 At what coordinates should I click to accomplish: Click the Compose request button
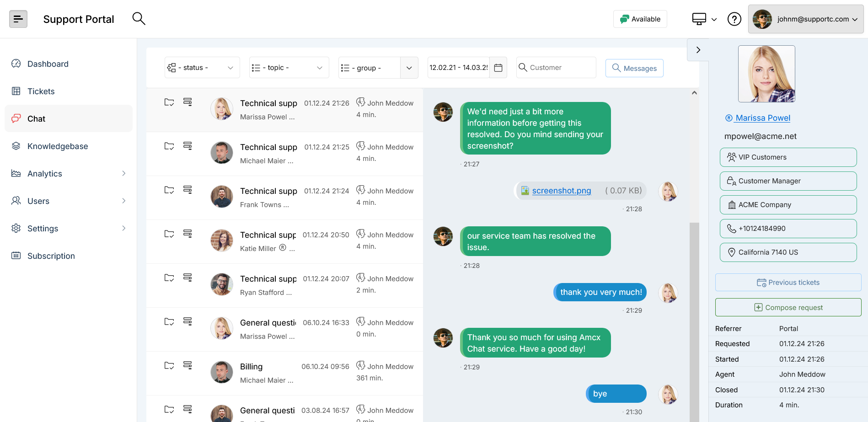coord(788,307)
